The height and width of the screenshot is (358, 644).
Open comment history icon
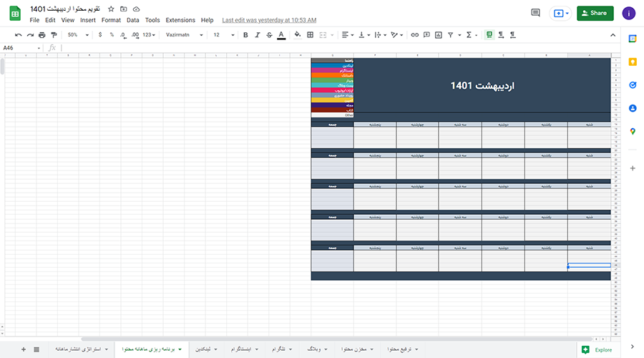(535, 13)
